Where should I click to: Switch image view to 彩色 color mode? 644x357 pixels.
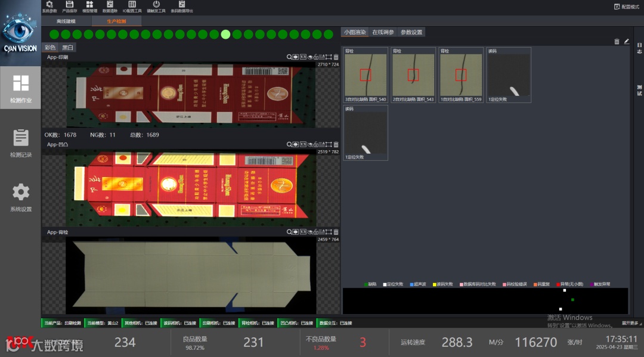50,48
